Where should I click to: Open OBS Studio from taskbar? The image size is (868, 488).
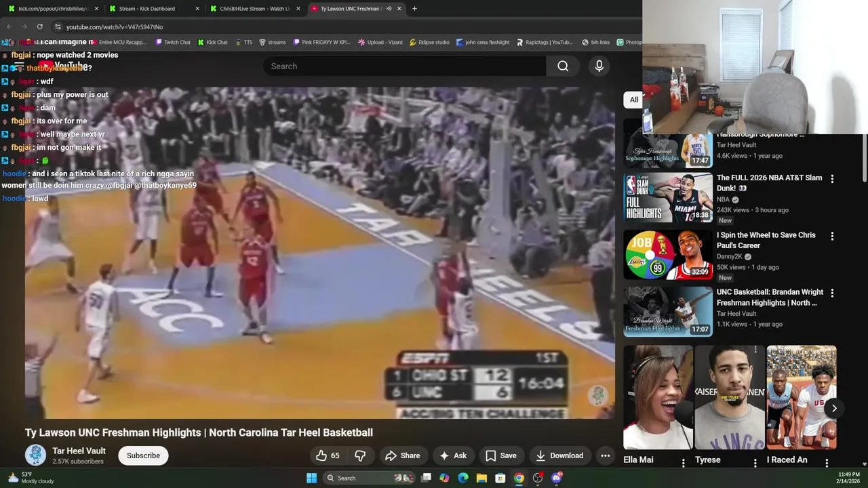(x=538, y=478)
